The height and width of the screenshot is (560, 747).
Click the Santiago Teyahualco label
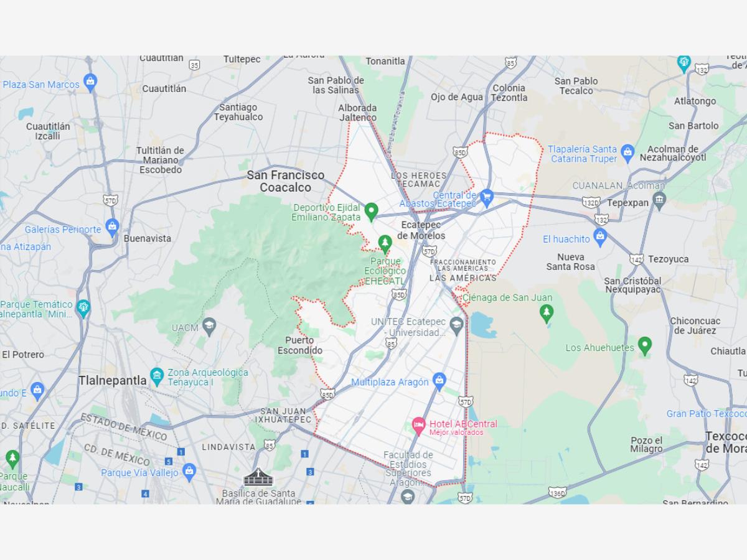[x=238, y=112]
